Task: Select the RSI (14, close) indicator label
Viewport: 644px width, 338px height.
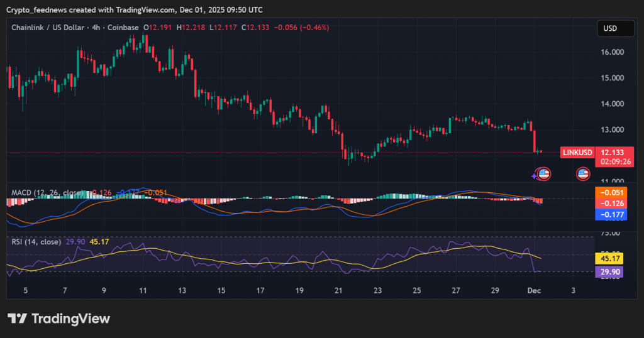Action: point(36,242)
